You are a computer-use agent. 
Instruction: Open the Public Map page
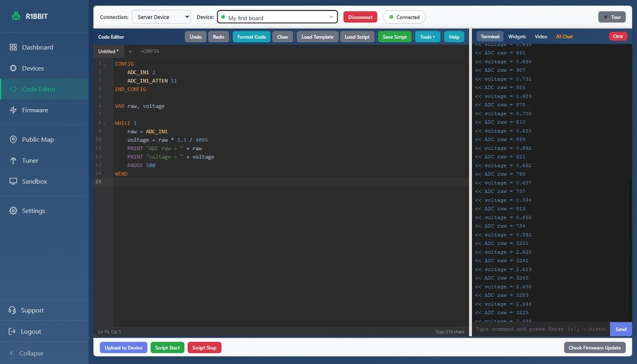pos(44,139)
